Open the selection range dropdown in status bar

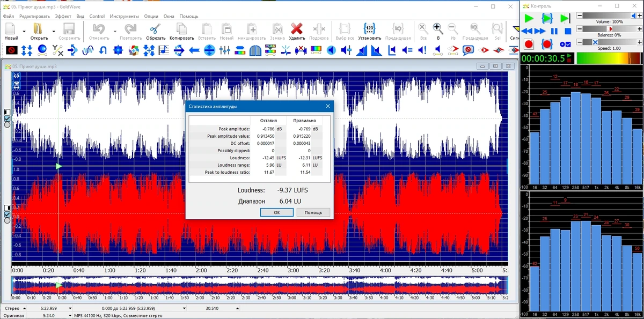point(184,308)
